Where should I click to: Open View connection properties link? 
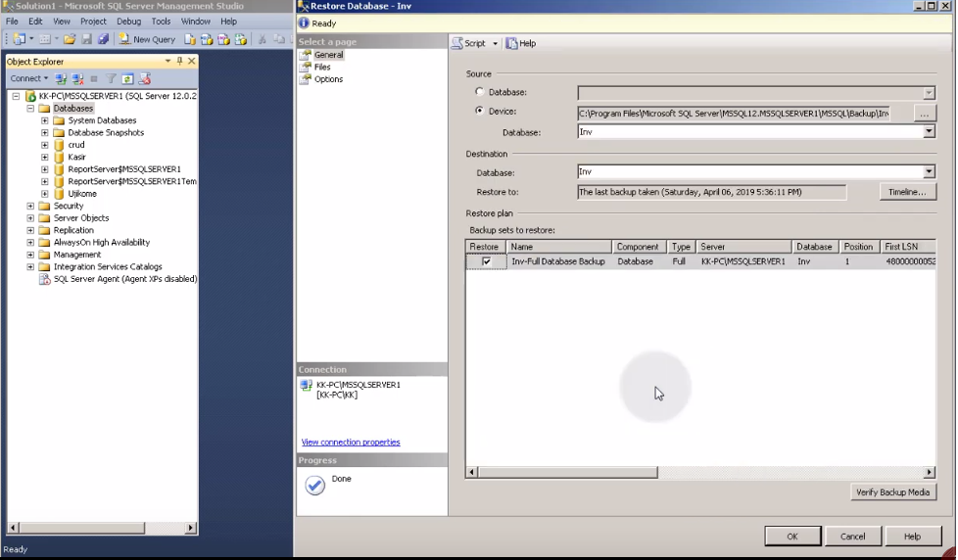tap(351, 443)
